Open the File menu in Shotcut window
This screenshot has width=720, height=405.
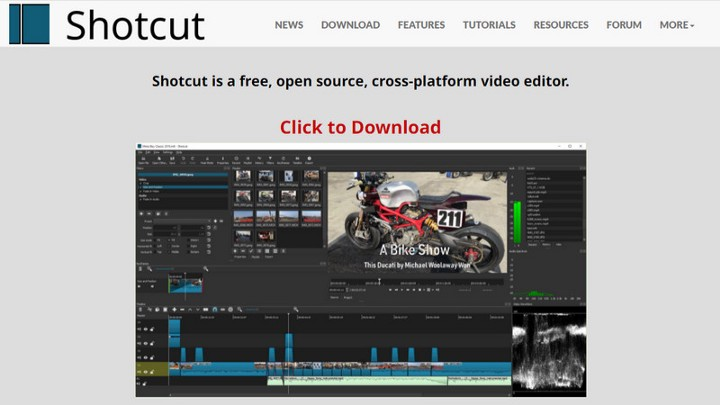(x=140, y=152)
